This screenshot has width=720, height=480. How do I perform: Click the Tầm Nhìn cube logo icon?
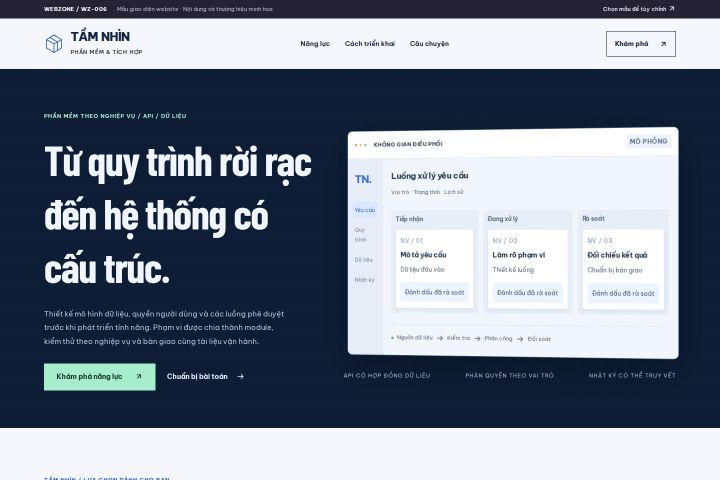(54, 44)
